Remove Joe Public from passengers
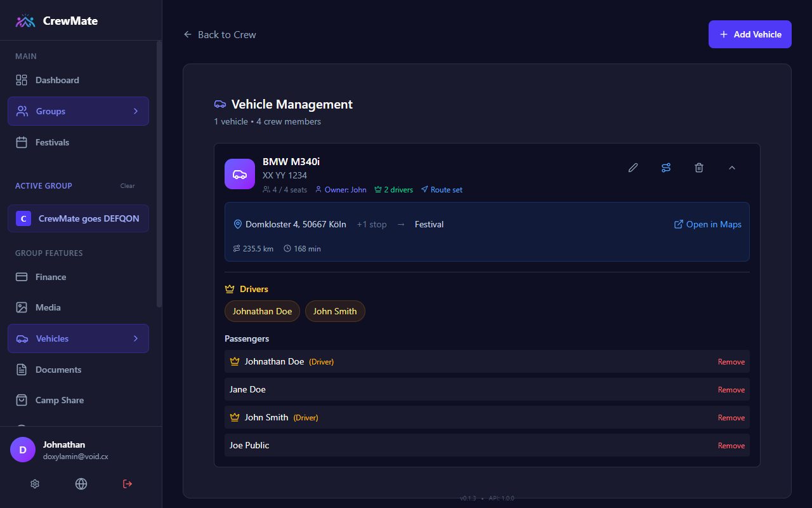812x508 pixels. click(731, 446)
